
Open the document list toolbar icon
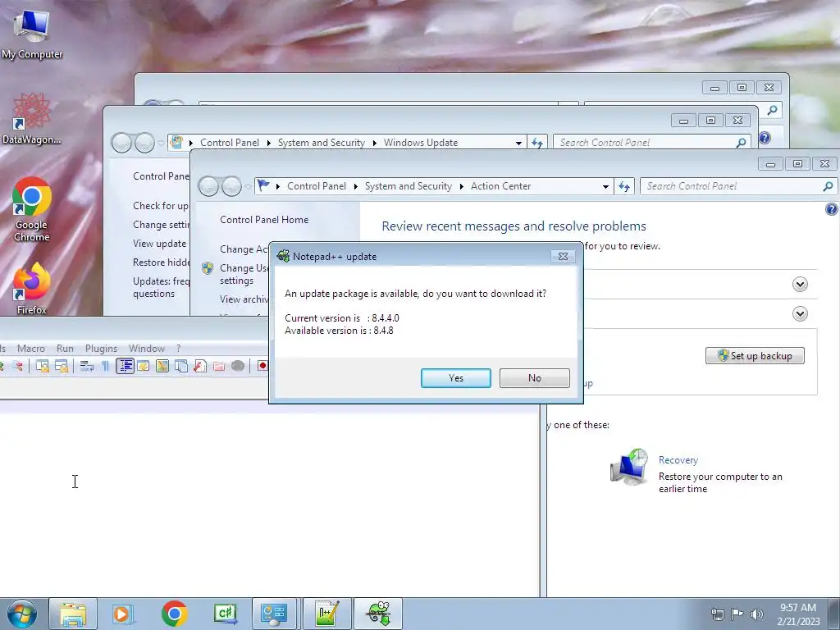point(181,366)
